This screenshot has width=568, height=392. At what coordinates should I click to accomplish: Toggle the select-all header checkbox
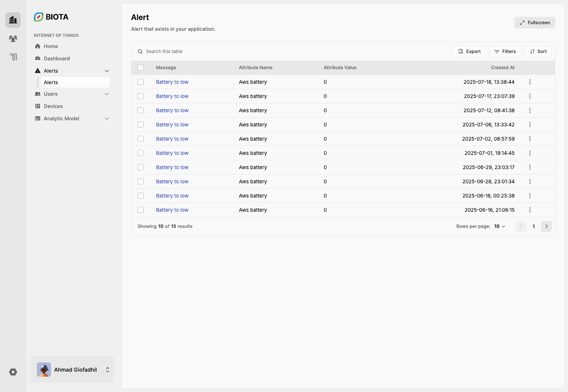(141, 68)
